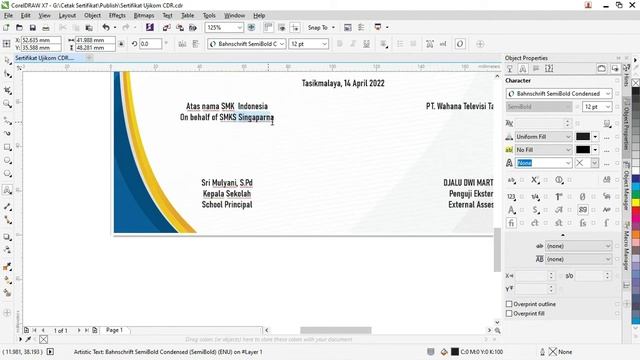Undo the last action
This screenshot has height=360, width=640.
coord(106,27)
